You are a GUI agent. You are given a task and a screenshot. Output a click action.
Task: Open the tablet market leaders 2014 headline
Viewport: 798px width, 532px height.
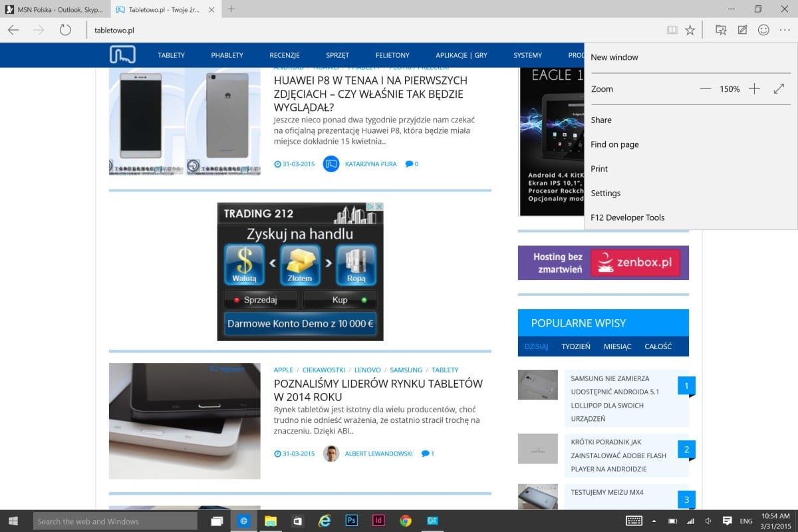click(378, 390)
